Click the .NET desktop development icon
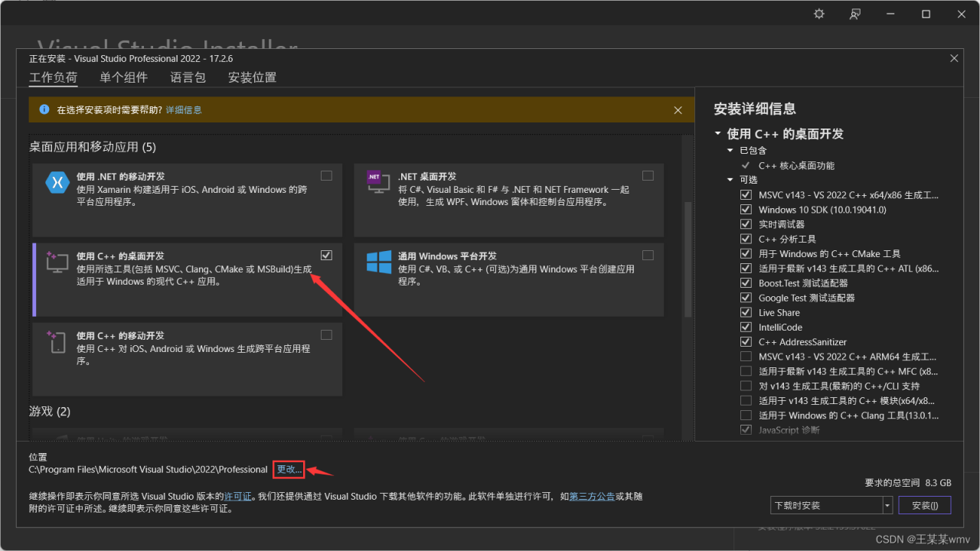Screen dimensions: 980x551 click(378, 182)
